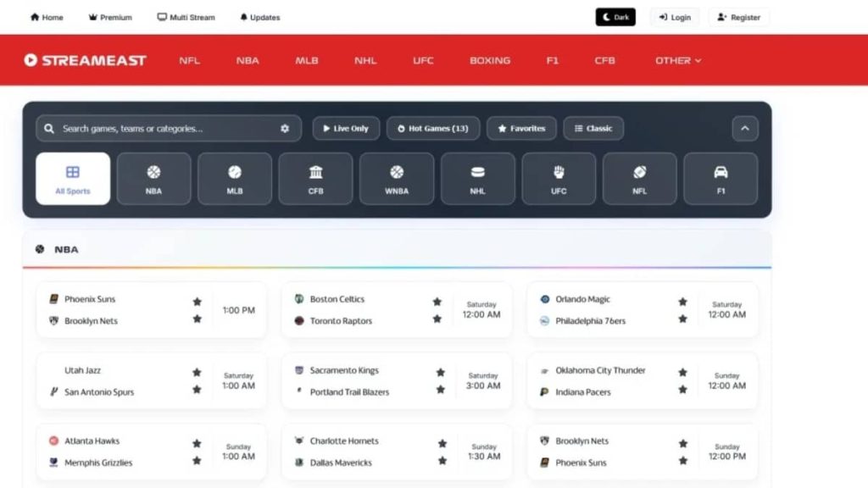The image size is (868, 488).
Task: Open the Boston Celtics vs Toronto Raptors game
Action: 397,310
